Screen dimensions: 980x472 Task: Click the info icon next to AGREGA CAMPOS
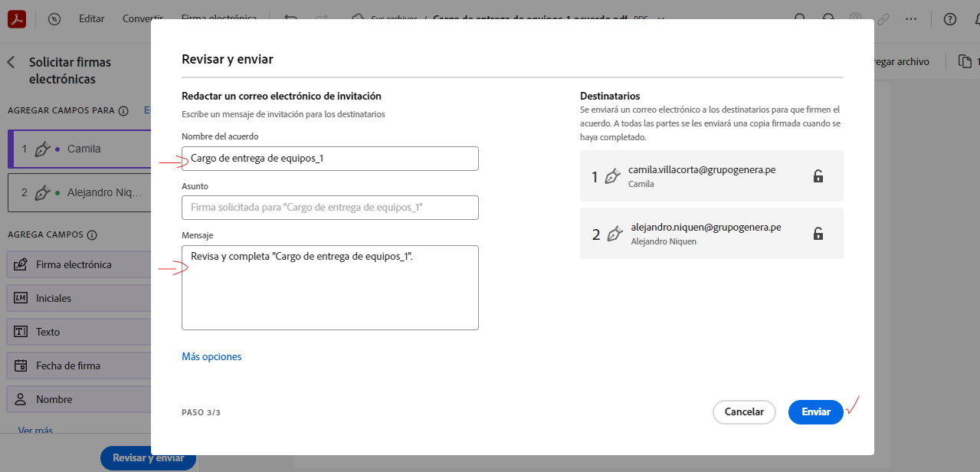pos(92,235)
